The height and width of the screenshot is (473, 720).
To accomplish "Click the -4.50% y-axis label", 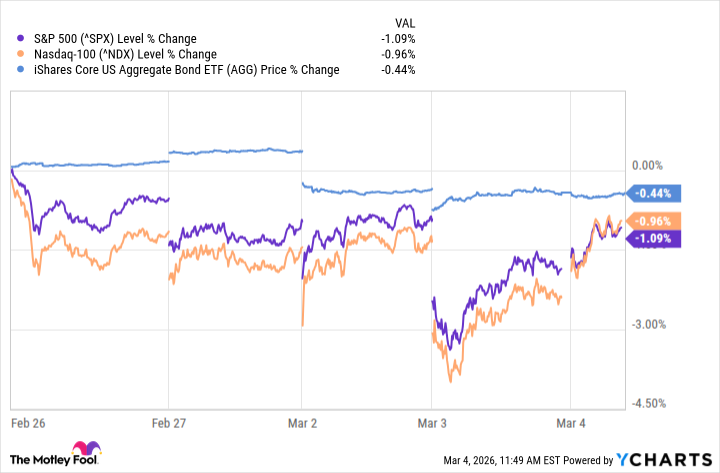I will click(652, 403).
